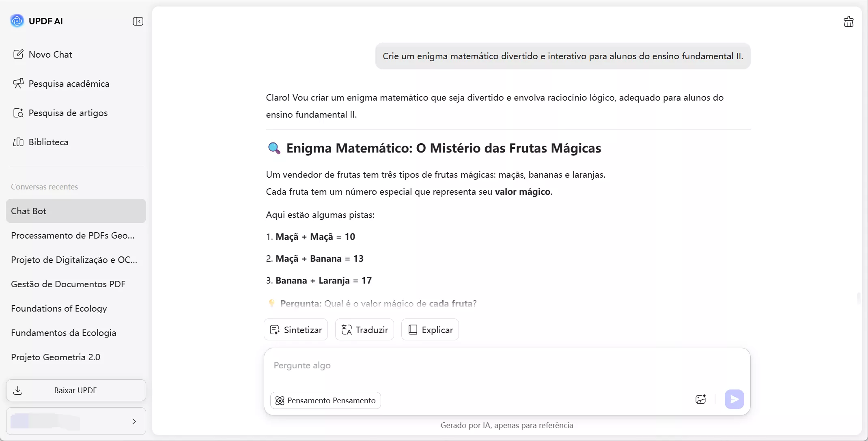
Task: Click the Baixar UPDF button
Action: pos(75,390)
